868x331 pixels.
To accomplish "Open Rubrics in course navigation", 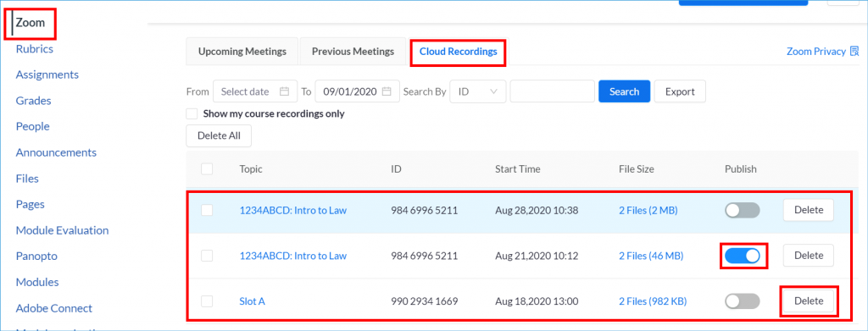I will click(x=34, y=48).
